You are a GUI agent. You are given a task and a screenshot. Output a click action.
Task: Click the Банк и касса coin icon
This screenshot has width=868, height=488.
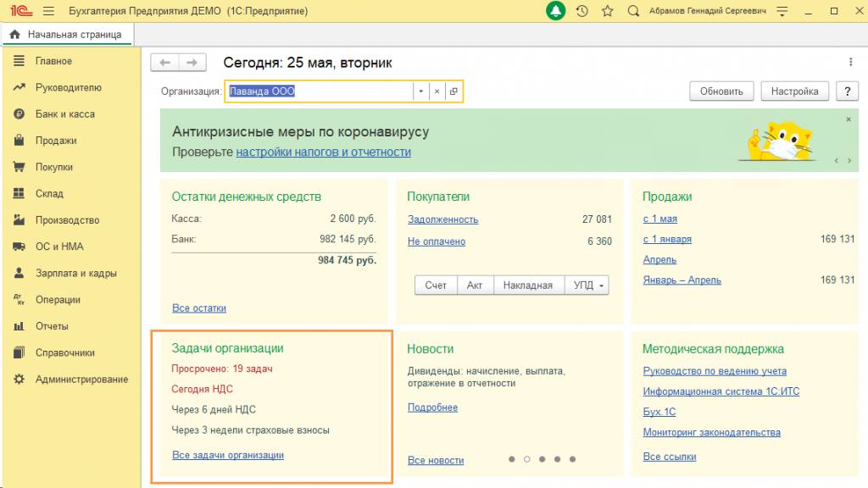pos(19,114)
